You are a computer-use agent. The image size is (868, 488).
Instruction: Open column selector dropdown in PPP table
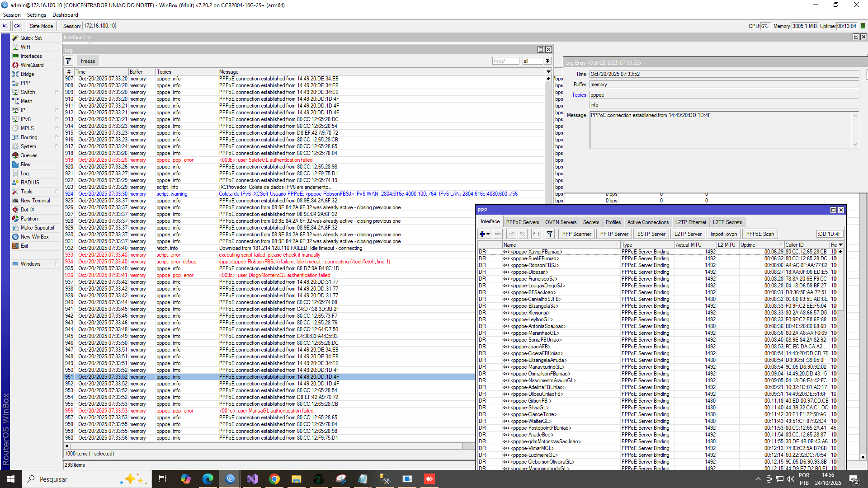(840, 245)
